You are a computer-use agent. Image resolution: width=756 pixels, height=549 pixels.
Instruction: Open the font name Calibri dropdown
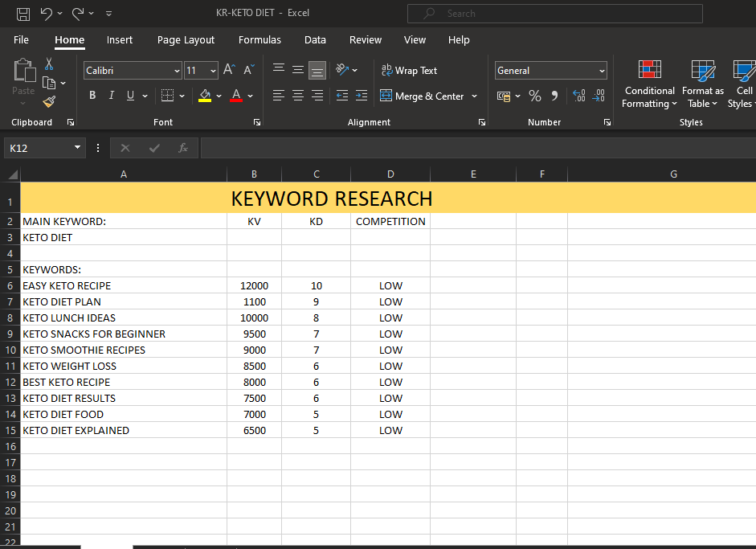[x=177, y=71]
